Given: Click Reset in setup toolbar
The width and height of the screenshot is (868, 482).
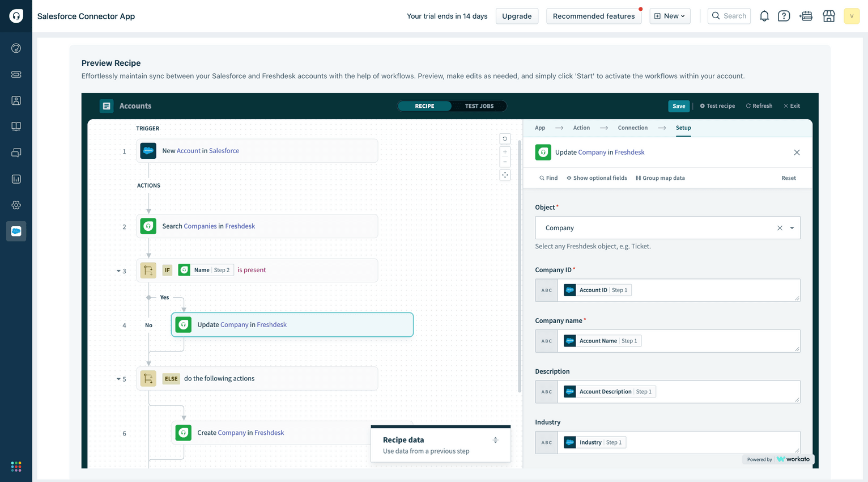Looking at the screenshot, I should pyautogui.click(x=789, y=178).
